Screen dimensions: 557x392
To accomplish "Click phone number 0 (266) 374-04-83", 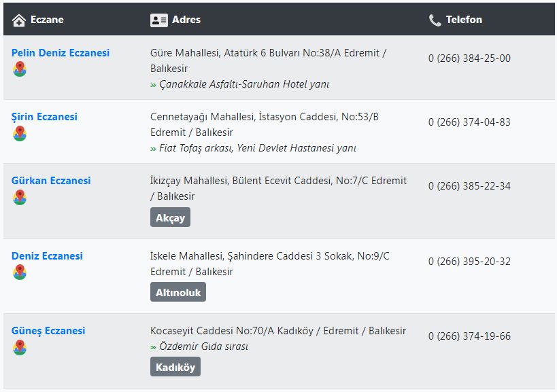I will tap(469, 122).
